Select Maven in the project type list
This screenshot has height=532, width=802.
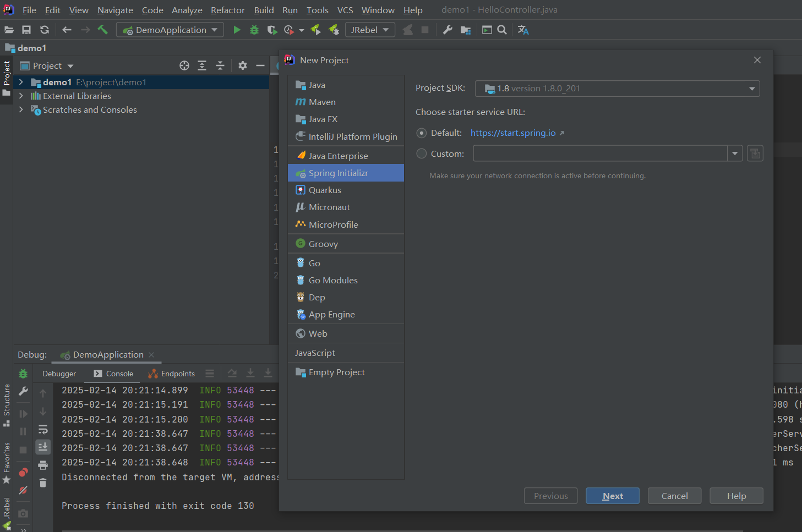pos(322,102)
